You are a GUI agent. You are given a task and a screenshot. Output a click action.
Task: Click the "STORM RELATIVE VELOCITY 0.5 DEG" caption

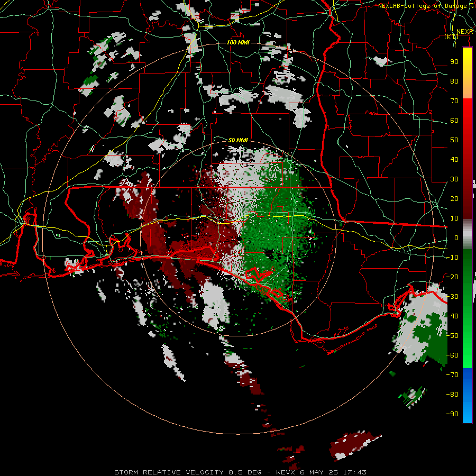pyautogui.click(x=188, y=472)
